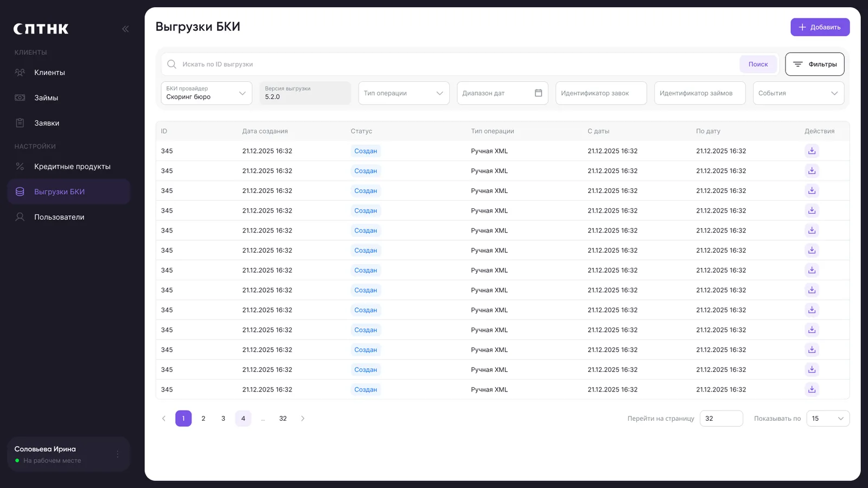
Task: Open the three-dot menu next to Соловьева Ирина
Action: click(118, 454)
